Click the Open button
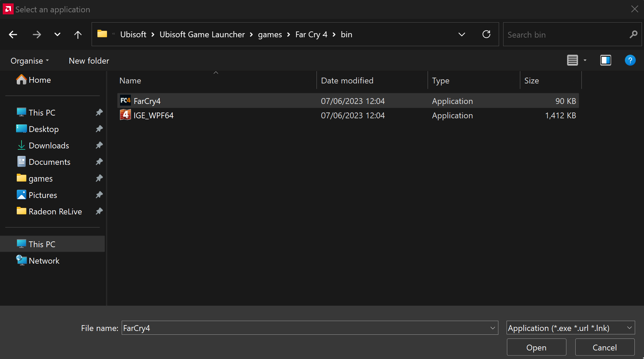Image resolution: width=644 pixels, height=359 pixels. (536, 347)
